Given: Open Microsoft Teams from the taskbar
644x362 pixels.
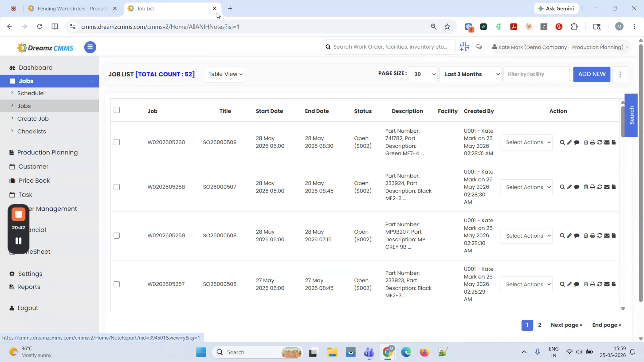Looking at the screenshot, I should [369, 352].
